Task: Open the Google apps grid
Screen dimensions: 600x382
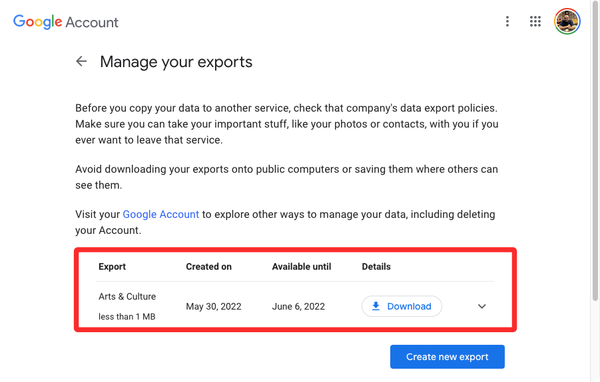Action: pyautogui.click(x=535, y=21)
